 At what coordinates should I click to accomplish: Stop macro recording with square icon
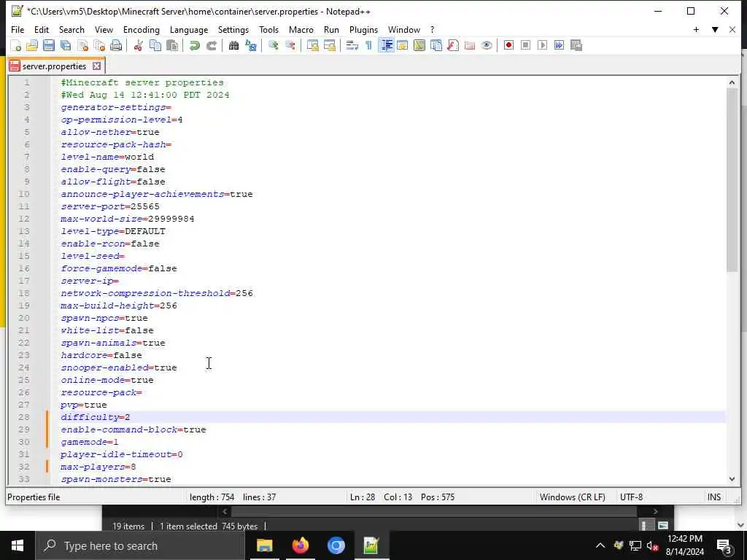click(x=525, y=45)
